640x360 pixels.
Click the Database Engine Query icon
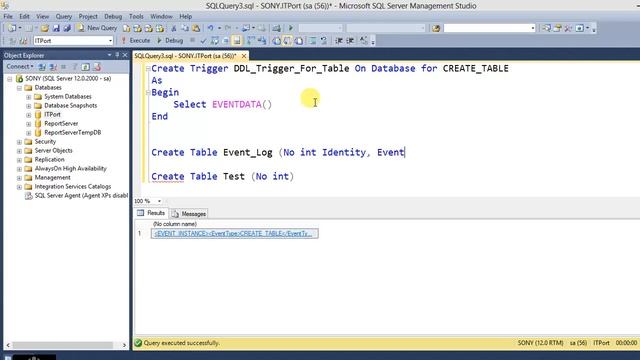(x=127, y=28)
